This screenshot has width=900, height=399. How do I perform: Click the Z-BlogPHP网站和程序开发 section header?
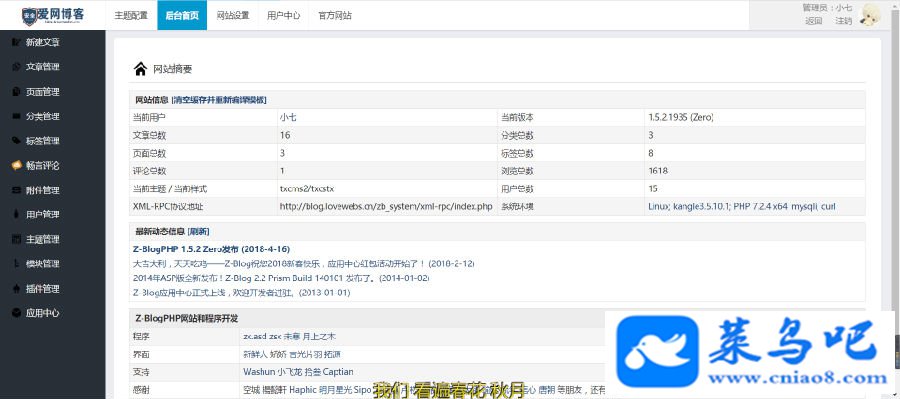187,318
